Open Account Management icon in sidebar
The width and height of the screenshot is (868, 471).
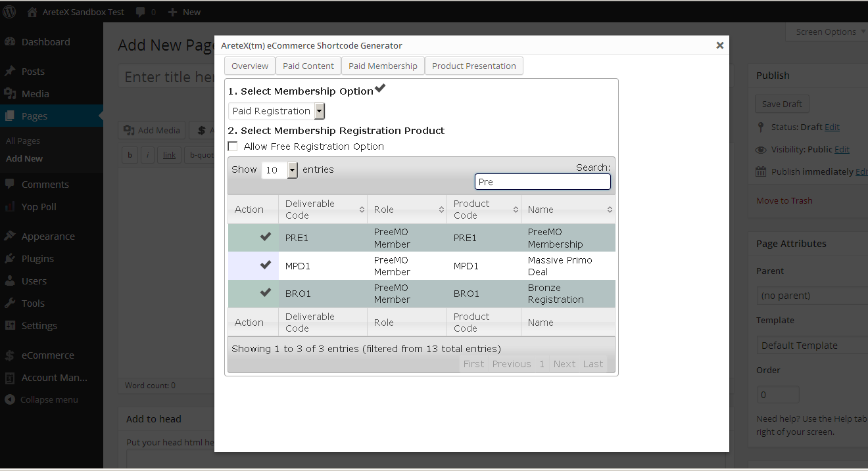[x=10, y=378]
